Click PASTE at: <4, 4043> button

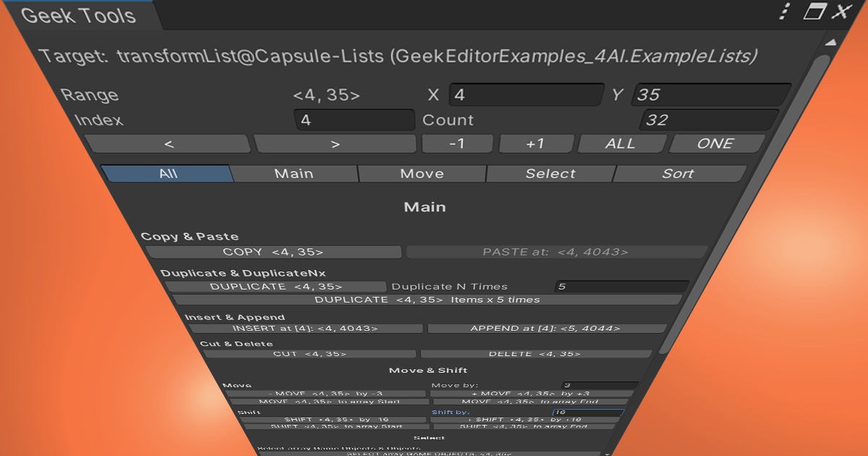pos(556,252)
